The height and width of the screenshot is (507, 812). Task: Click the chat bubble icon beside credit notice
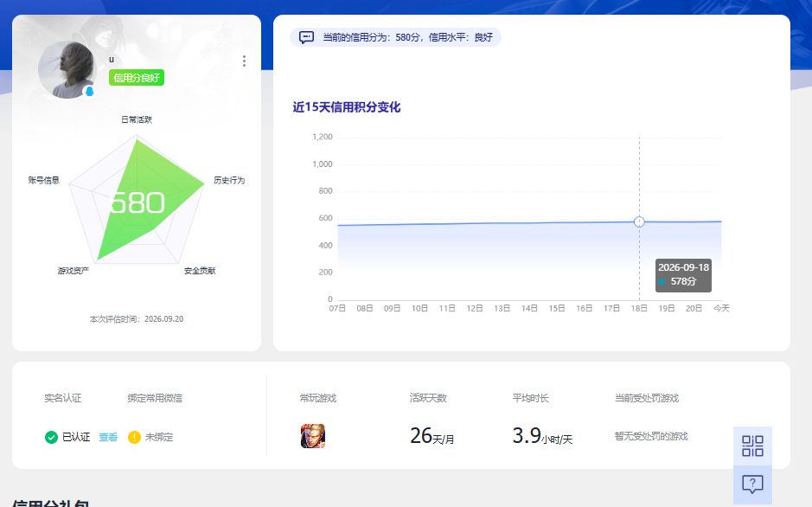coord(307,37)
